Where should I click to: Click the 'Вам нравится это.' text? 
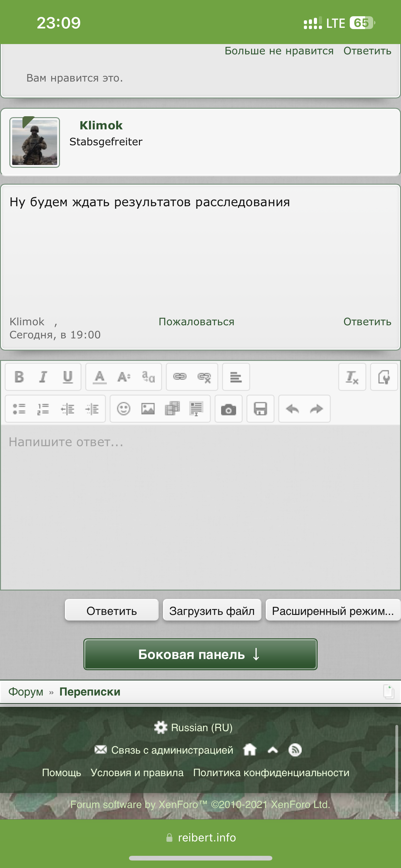[75, 78]
